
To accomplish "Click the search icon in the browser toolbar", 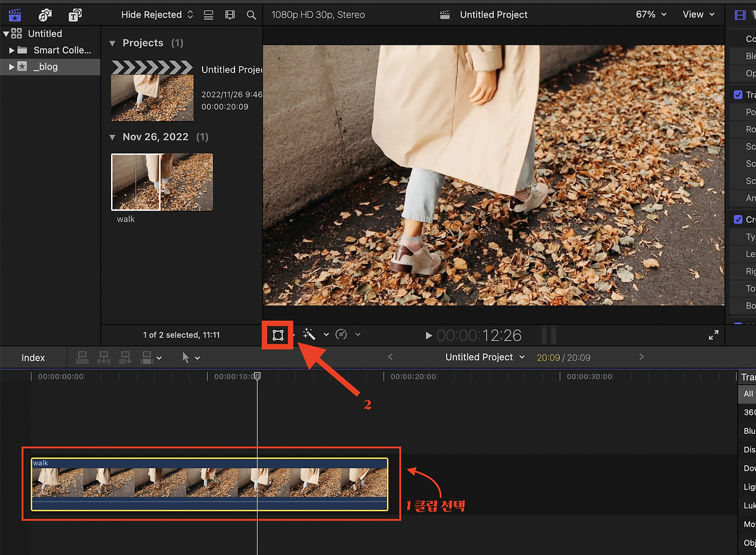I will pos(251,15).
